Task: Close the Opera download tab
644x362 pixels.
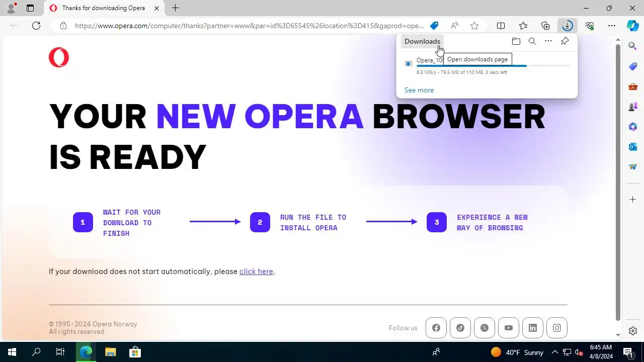Action: (157, 8)
